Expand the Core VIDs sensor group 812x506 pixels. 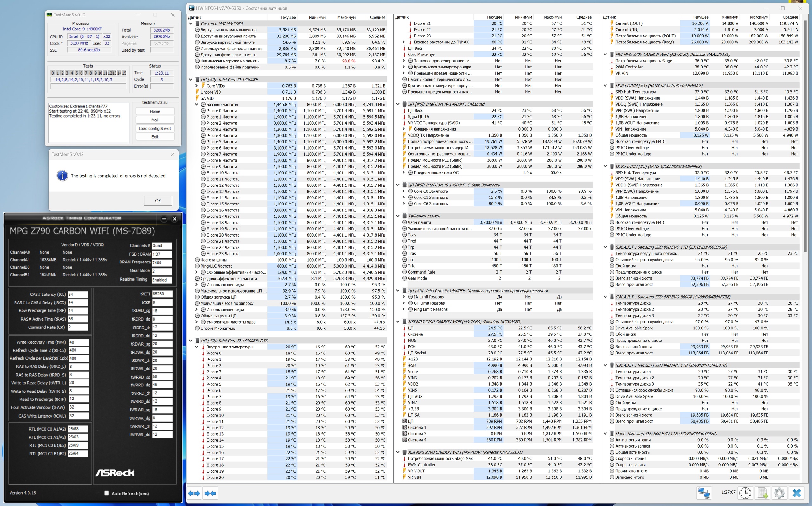(x=197, y=86)
